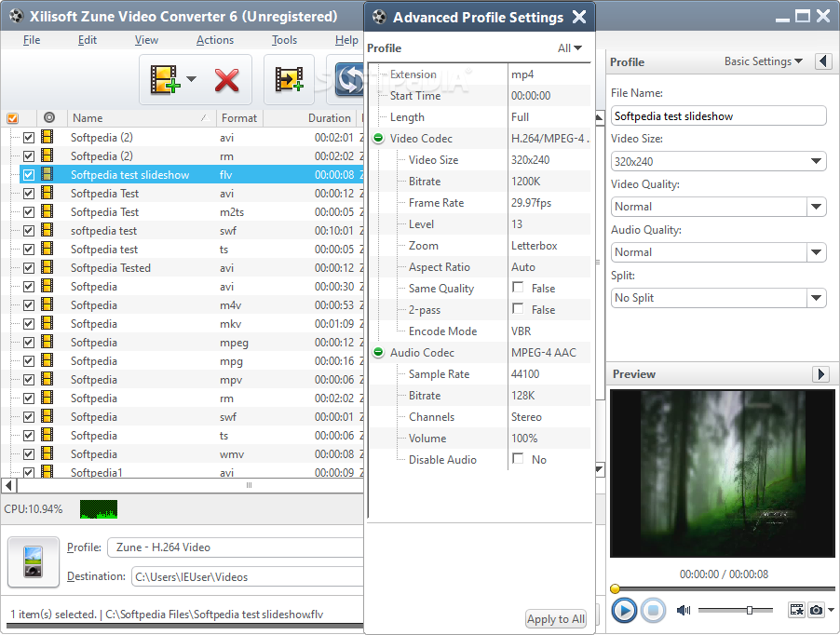
Task: Open the Actions menu
Action: [215, 40]
